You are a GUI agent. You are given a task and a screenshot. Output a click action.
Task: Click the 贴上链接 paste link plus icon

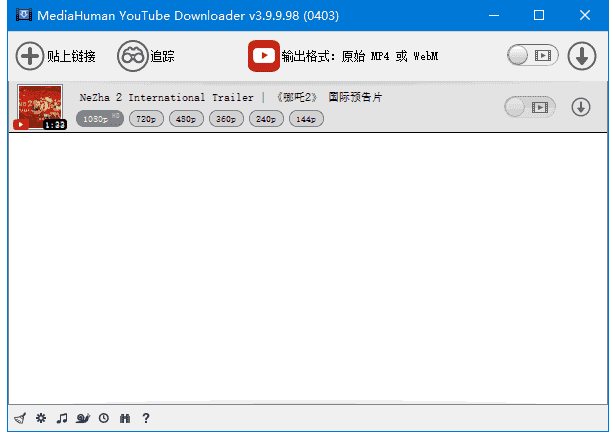[x=30, y=56]
